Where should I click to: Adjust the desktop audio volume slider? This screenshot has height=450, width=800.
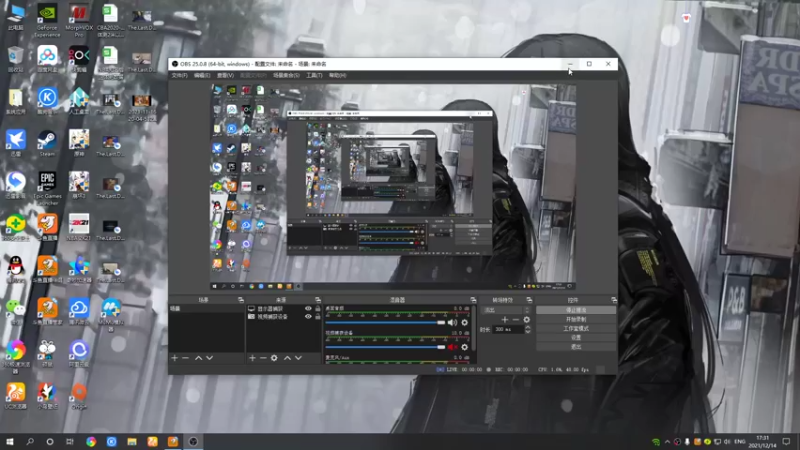click(x=385, y=322)
